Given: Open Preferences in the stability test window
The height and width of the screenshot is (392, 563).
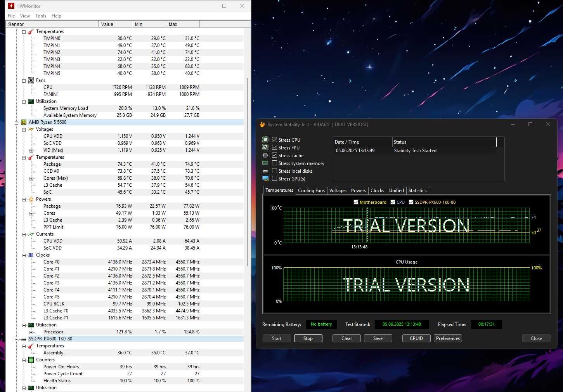Looking at the screenshot, I should point(448,338).
